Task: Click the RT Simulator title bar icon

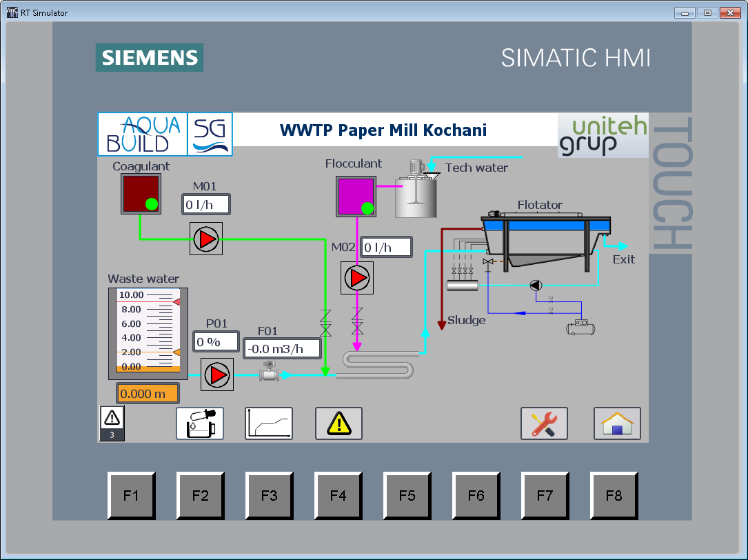Action: click(x=12, y=12)
